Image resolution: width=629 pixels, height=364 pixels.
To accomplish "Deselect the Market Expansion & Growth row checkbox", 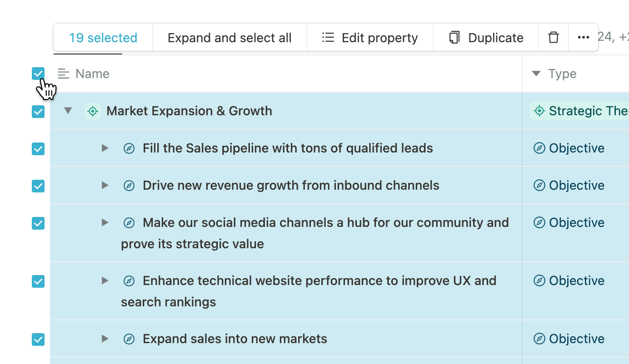I will (38, 112).
